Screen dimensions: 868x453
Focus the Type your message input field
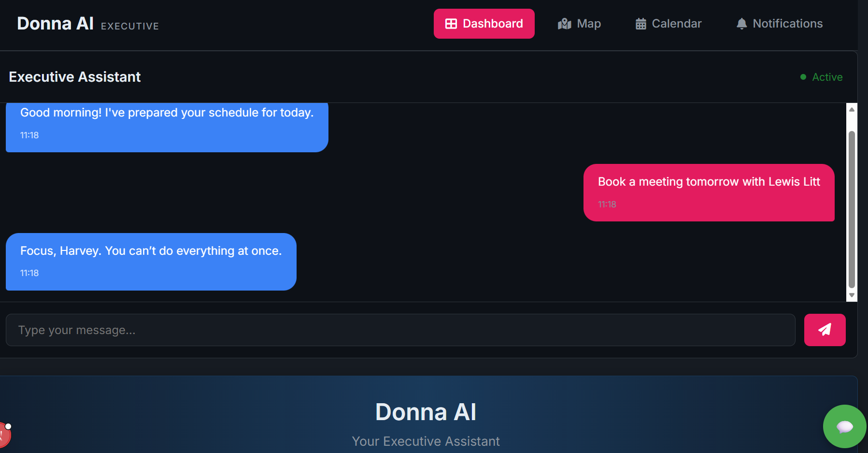(400, 330)
